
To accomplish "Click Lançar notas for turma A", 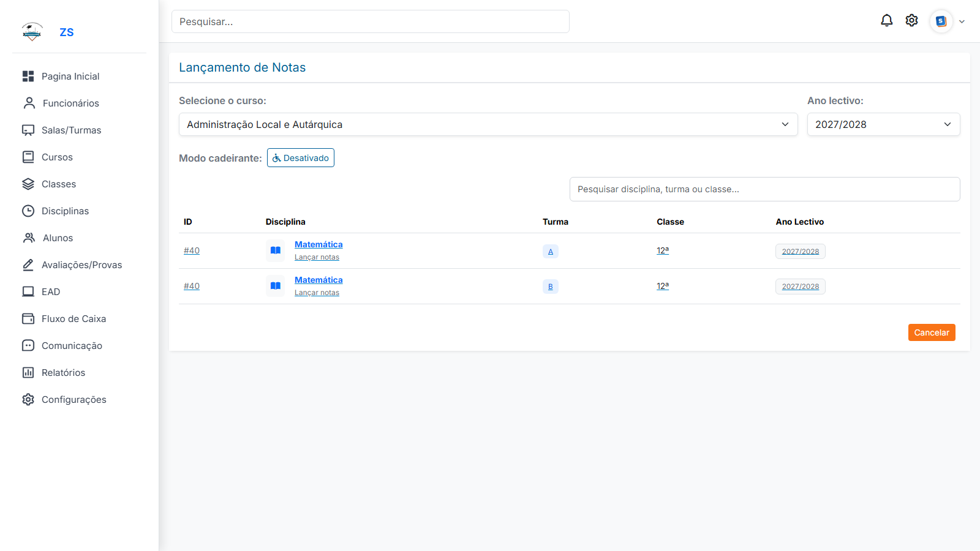I will point(317,257).
